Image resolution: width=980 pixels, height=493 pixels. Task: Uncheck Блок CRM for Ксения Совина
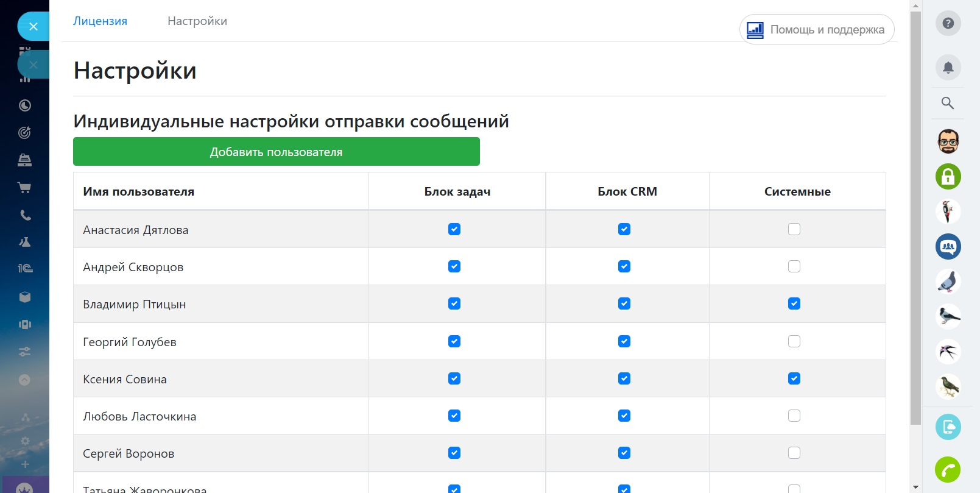[x=624, y=378]
